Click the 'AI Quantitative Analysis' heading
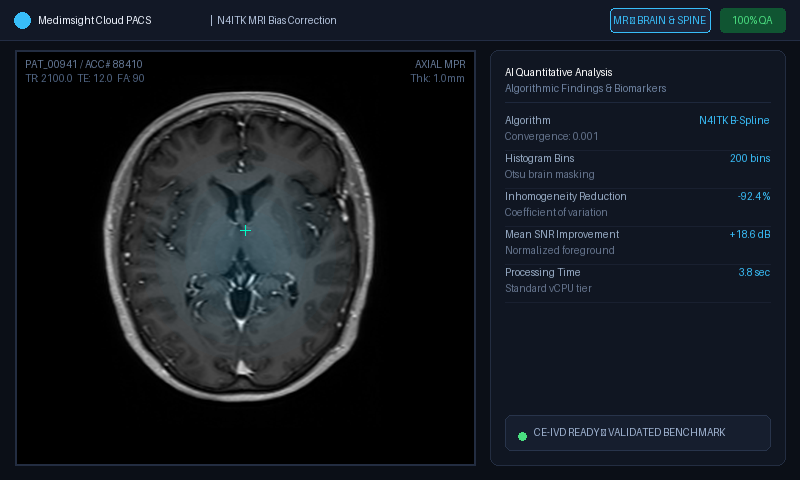This screenshot has height=480, width=800. (x=558, y=72)
